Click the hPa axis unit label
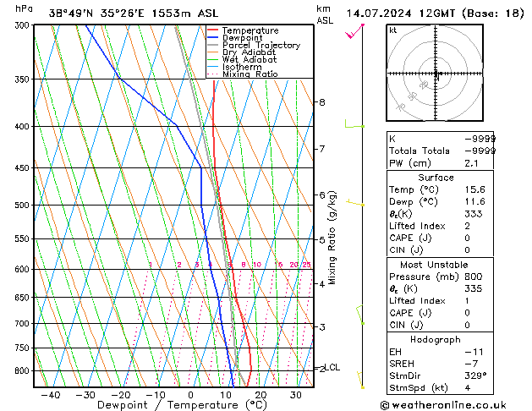Viewport: 532px width, 411px height. (x=24, y=8)
